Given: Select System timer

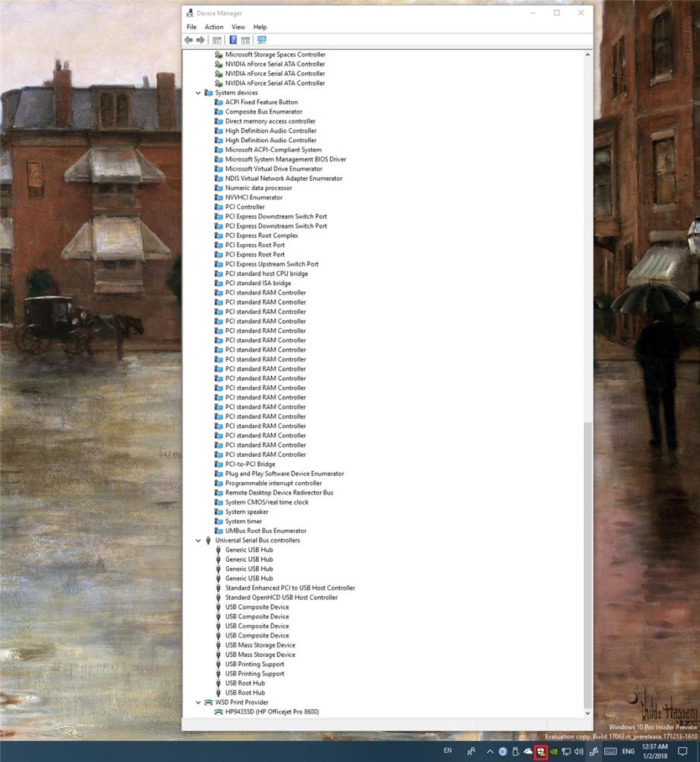Looking at the screenshot, I should coord(243,521).
